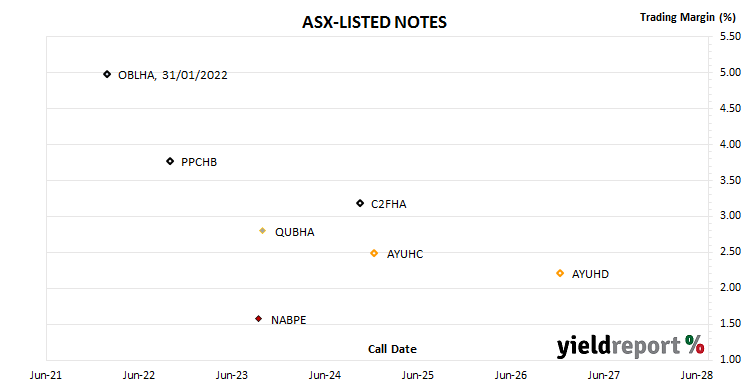Select the QUBHA orange diamond marker
This screenshot has width=750, height=391.
[x=263, y=231]
